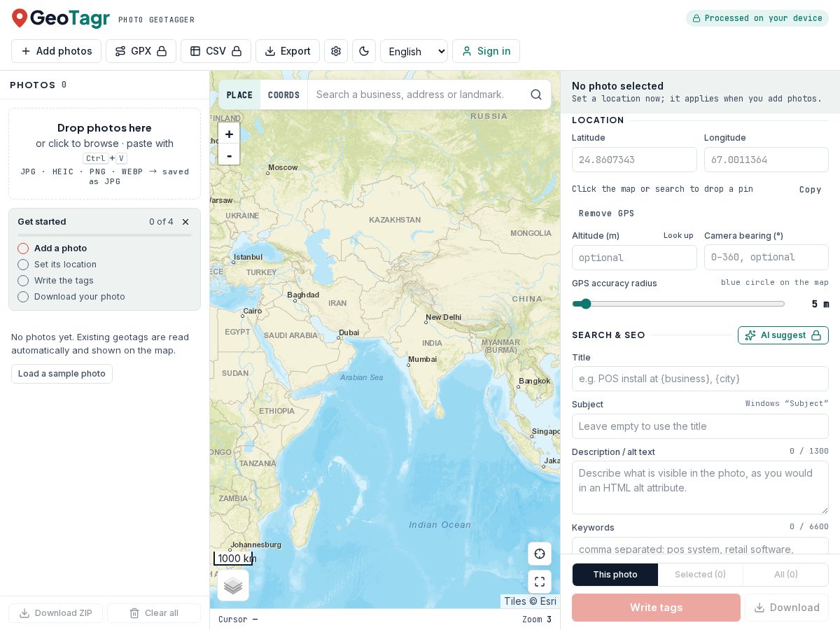Switch to the COORDS search tab
This screenshot has width=840, height=630.
coord(283,94)
